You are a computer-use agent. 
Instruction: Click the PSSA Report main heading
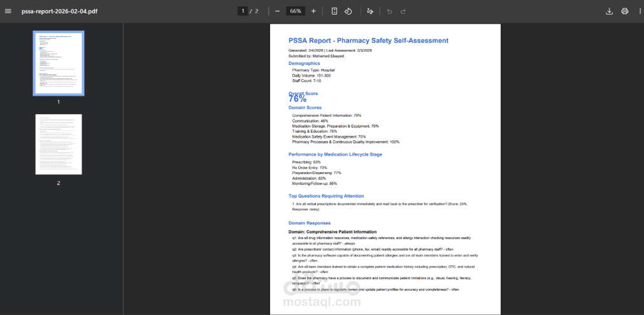click(x=368, y=40)
